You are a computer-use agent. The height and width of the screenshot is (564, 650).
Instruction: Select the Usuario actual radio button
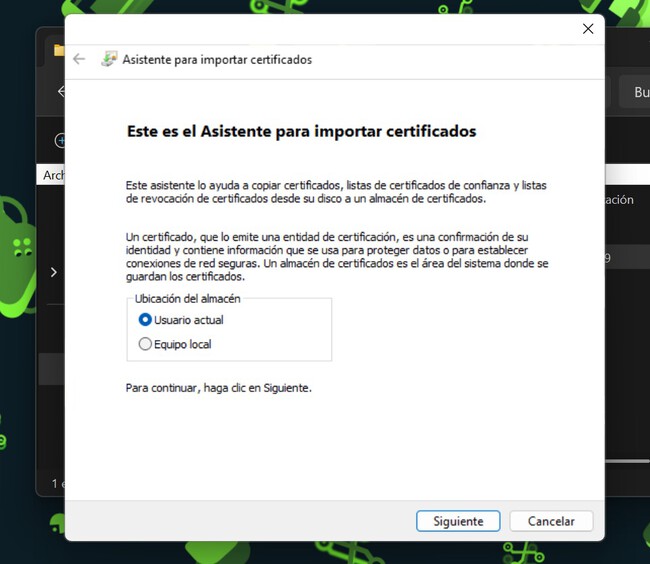tap(146, 320)
